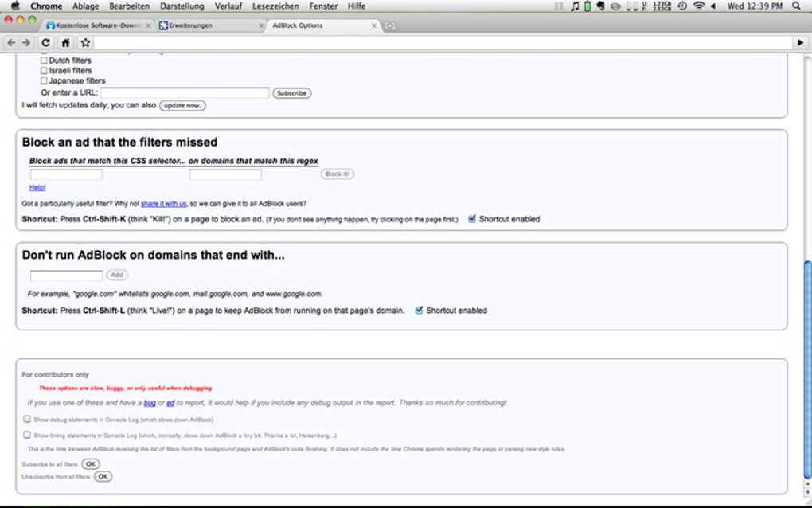Enable the Japanese filters checkbox

[x=44, y=80]
